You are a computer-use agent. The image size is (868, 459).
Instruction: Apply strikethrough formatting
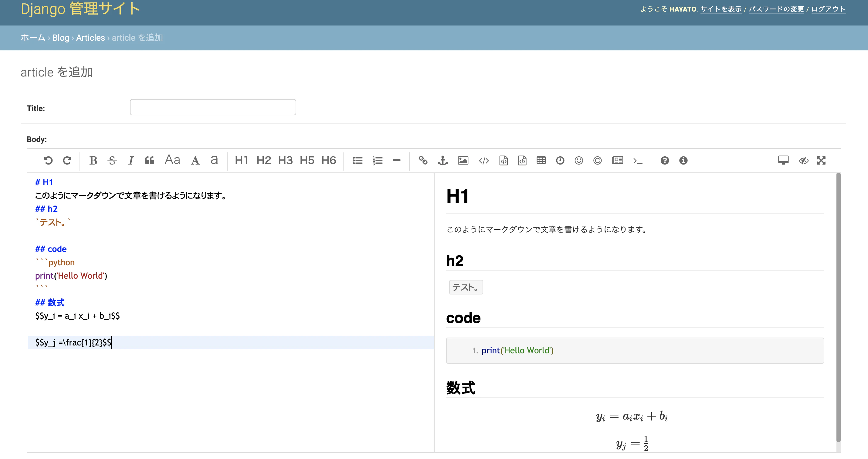tap(112, 160)
